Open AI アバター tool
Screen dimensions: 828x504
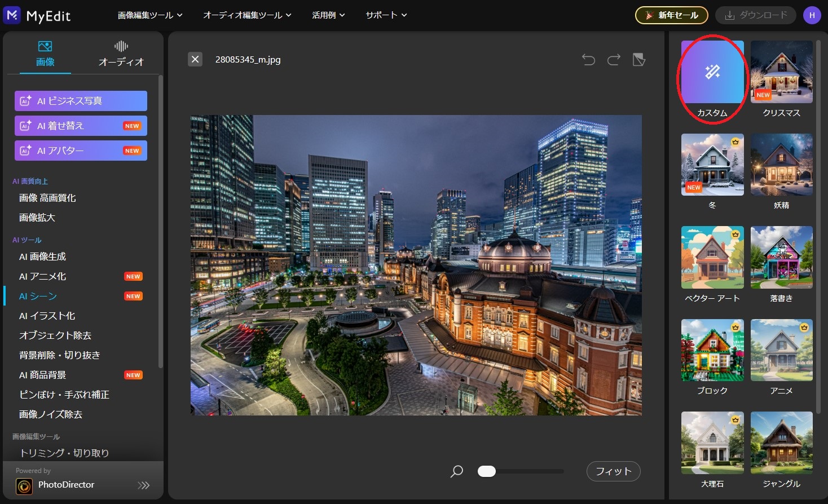pyautogui.click(x=81, y=151)
